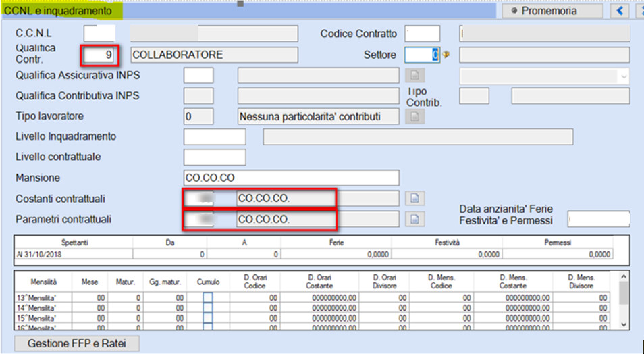Click the Mensilità column header
This screenshot has height=354, width=644.
(43, 282)
